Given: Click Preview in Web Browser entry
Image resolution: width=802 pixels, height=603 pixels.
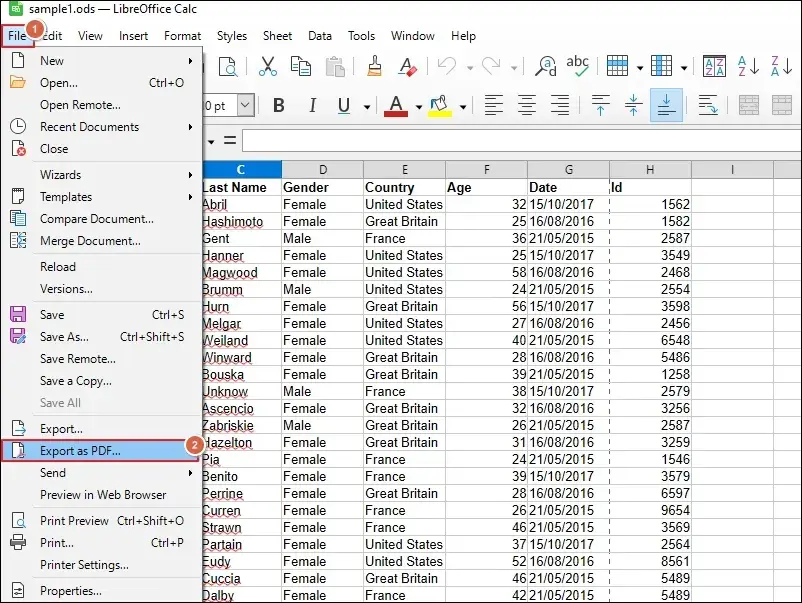Looking at the screenshot, I should coord(102,495).
